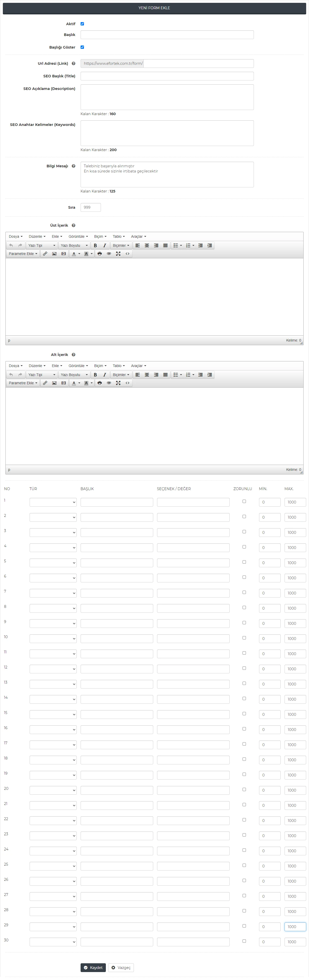
Task: Open source code view in Alt İçerik editor
Action: (128, 383)
